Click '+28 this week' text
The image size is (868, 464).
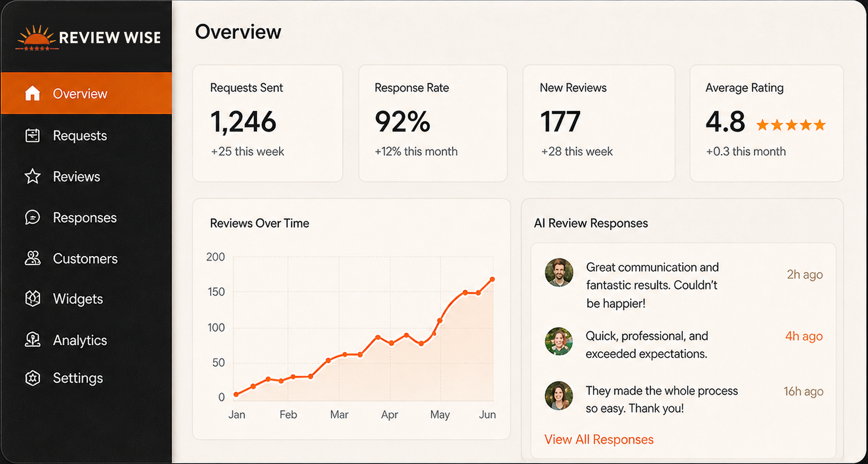(576, 152)
